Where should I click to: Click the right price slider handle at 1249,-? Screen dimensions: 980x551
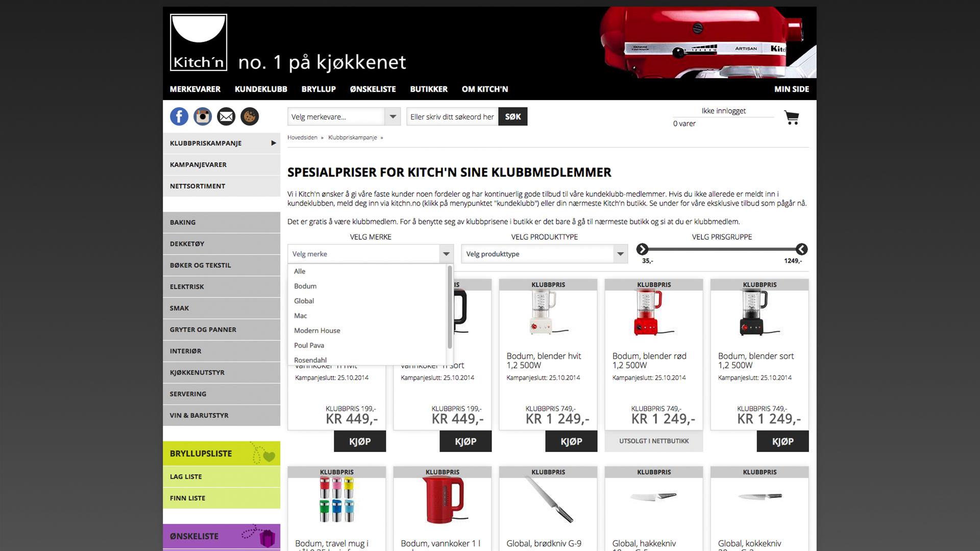[x=801, y=249]
